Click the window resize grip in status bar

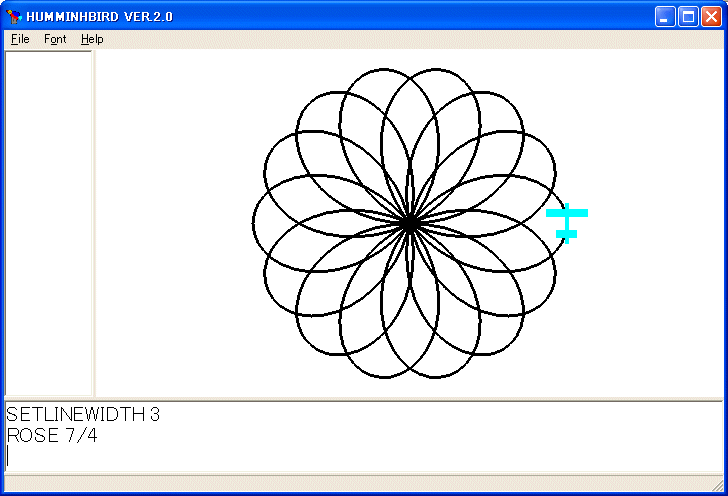[x=718, y=485]
